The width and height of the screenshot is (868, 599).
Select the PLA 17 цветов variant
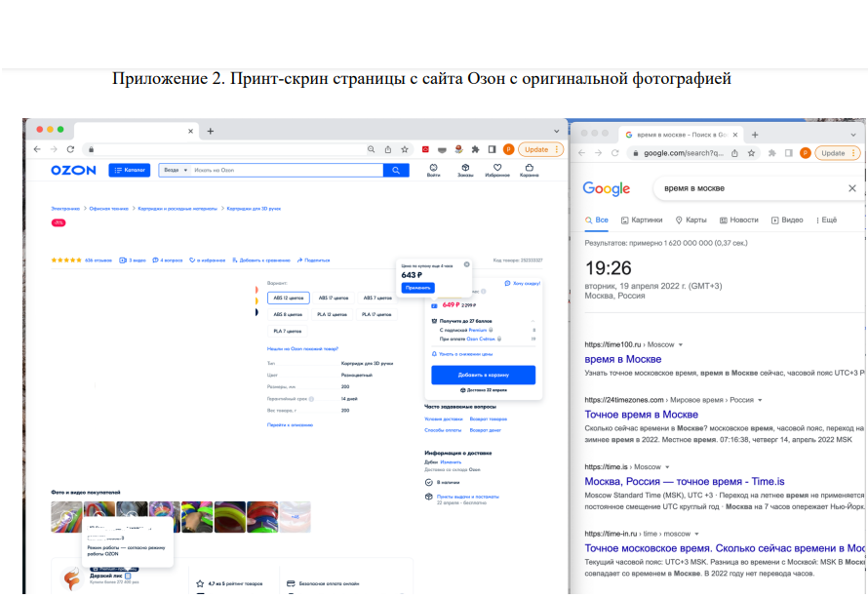pyautogui.click(x=376, y=314)
